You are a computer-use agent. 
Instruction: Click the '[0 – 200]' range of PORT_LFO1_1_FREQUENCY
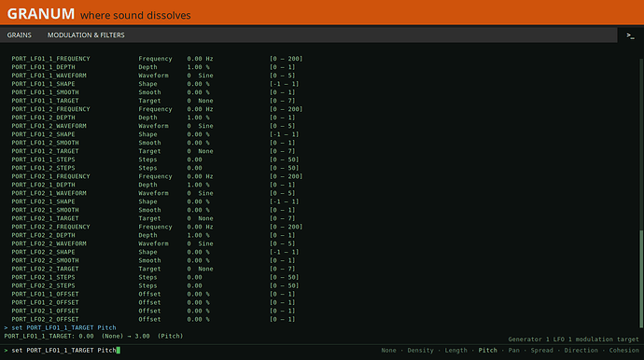pos(286,59)
